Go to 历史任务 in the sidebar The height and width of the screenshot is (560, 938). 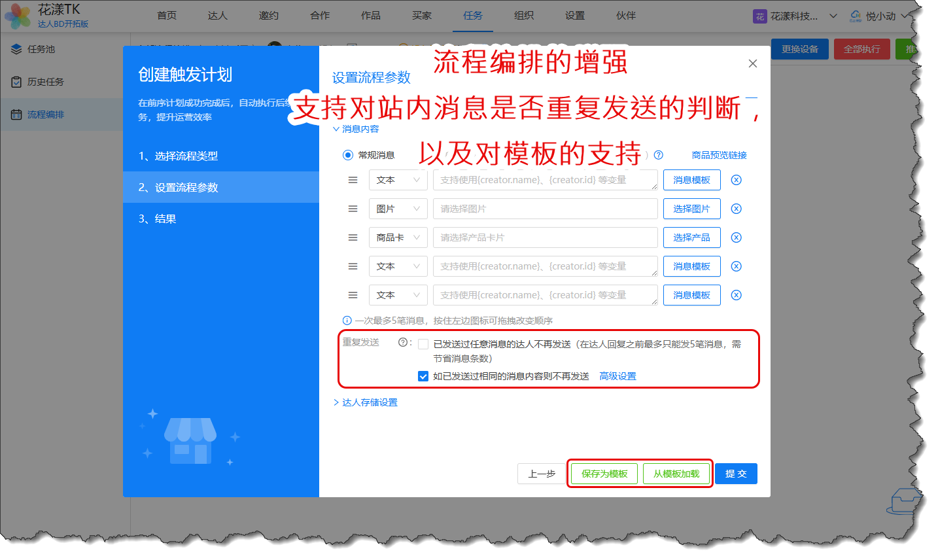(x=45, y=82)
